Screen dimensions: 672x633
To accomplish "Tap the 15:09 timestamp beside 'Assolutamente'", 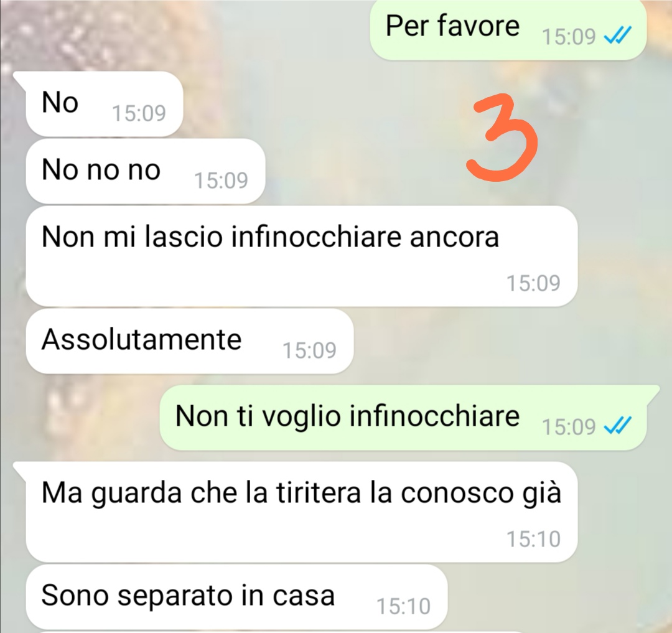I will pos(309,350).
